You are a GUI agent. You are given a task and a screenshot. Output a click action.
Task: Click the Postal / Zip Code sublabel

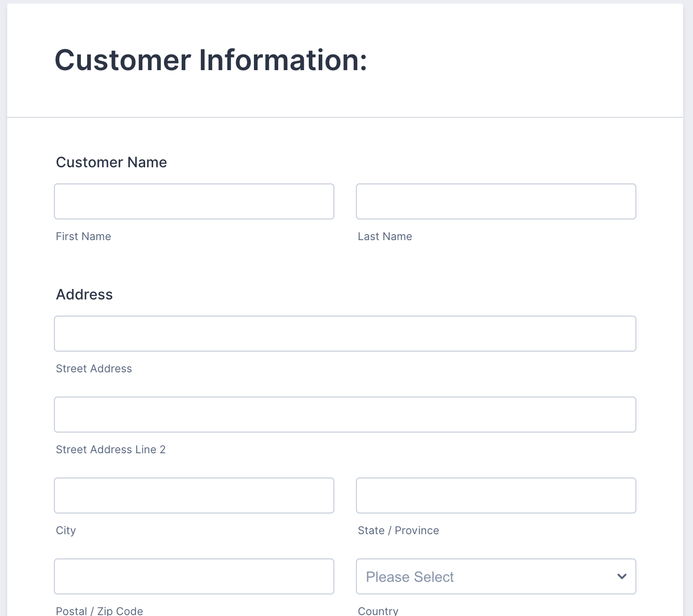pos(99,611)
